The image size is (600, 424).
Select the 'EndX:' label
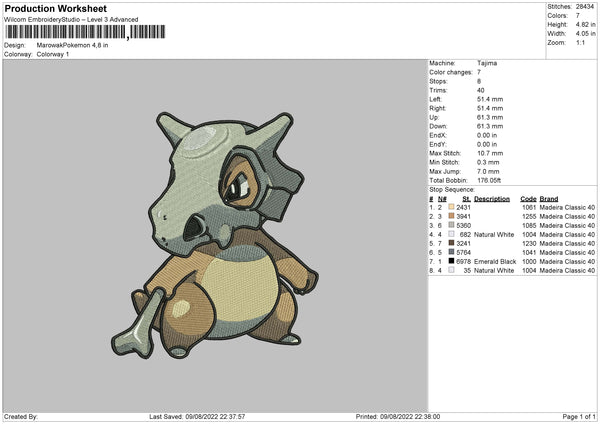pyautogui.click(x=437, y=135)
